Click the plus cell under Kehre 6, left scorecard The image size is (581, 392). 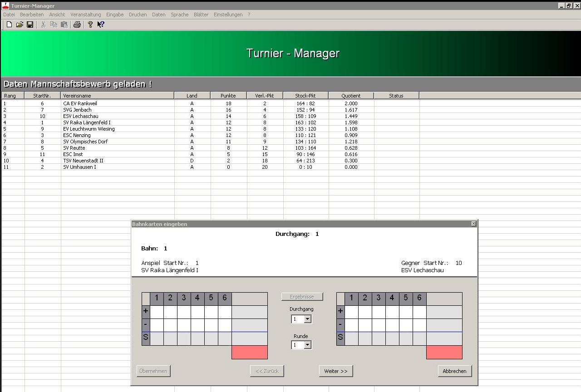(x=225, y=312)
